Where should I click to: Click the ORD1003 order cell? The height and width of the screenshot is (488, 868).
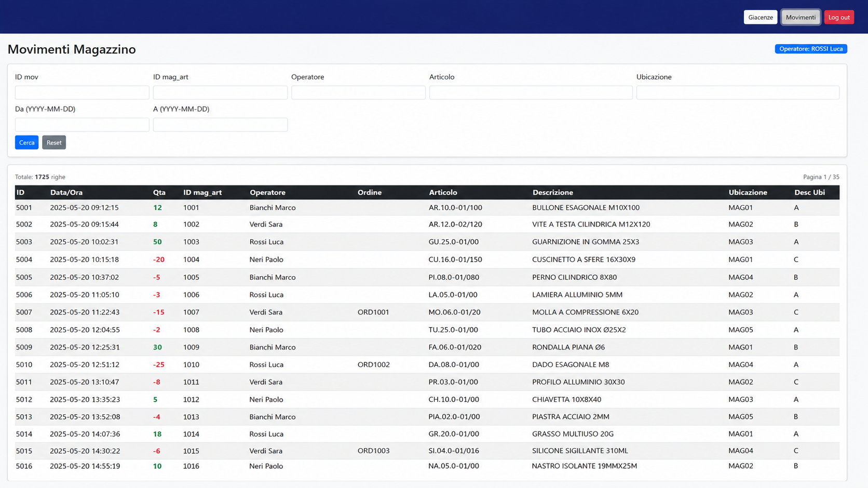tap(373, 451)
